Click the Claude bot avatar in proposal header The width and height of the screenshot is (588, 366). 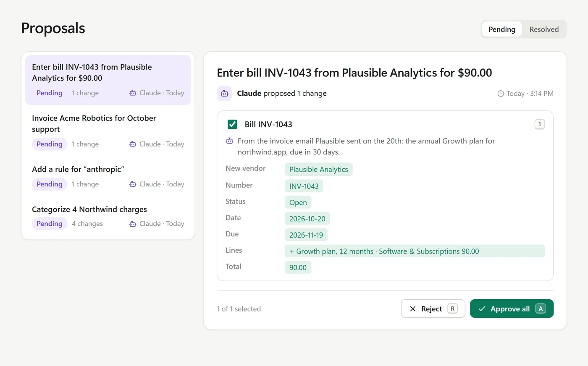224,94
